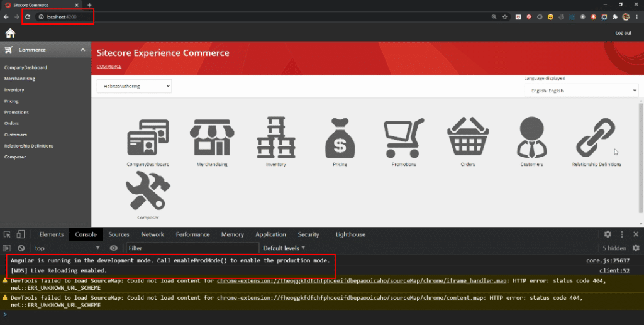
Task: Click the COMMERCE breadcrumb link
Action: coord(109,67)
